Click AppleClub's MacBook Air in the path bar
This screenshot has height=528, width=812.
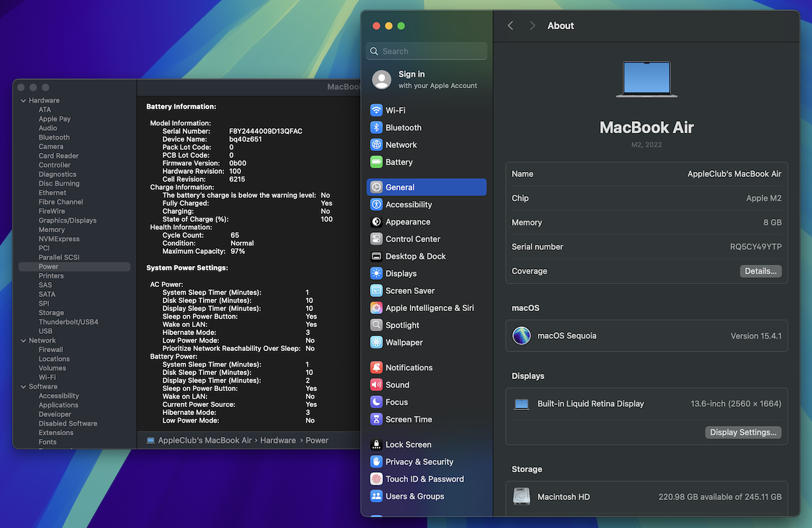pos(205,440)
